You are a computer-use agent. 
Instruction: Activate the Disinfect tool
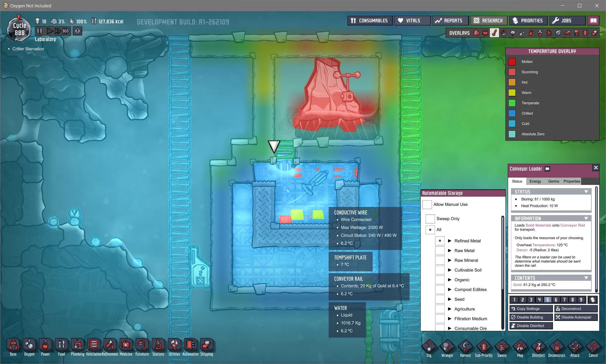[538, 347]
